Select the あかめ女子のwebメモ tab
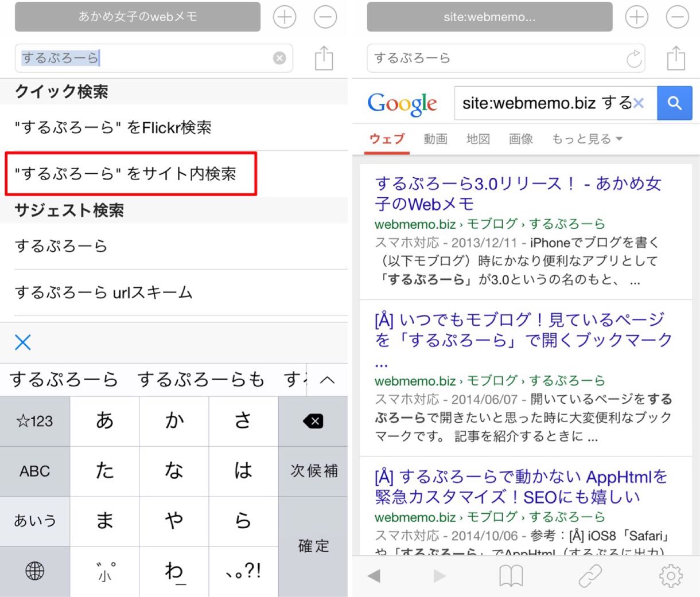Image resolution: width=700 pixels, height=597 pixels. [138, 17]
